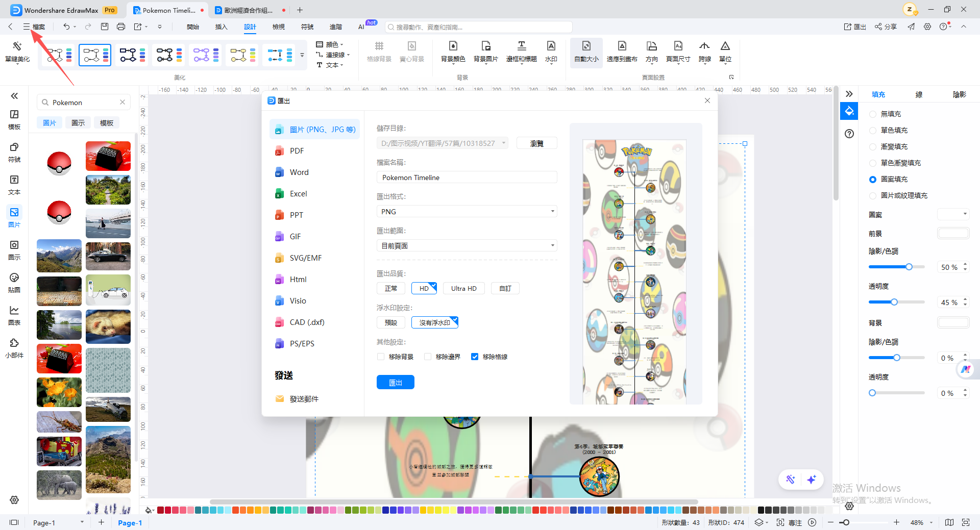Open the 貼圖 stickers sidebar panel
This screenshot has height=530, width=980.
[x=14, y=284]
